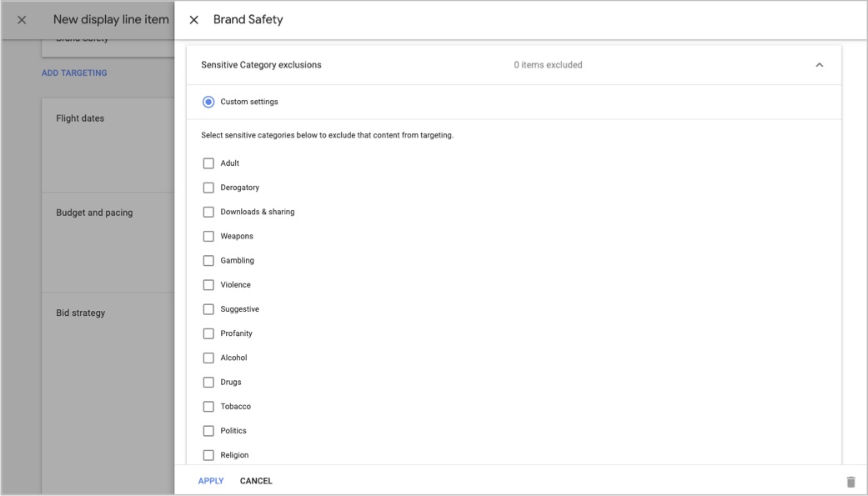The height and width of the screenshot is (496, 868).
Task: Click the Apply button
Action: tap(211, 481)
